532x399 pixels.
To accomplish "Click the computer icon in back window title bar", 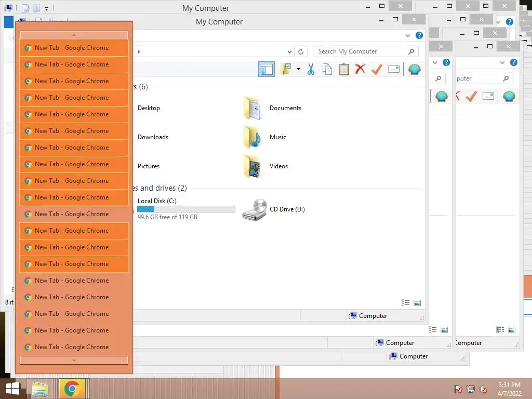I will [8, 8].
